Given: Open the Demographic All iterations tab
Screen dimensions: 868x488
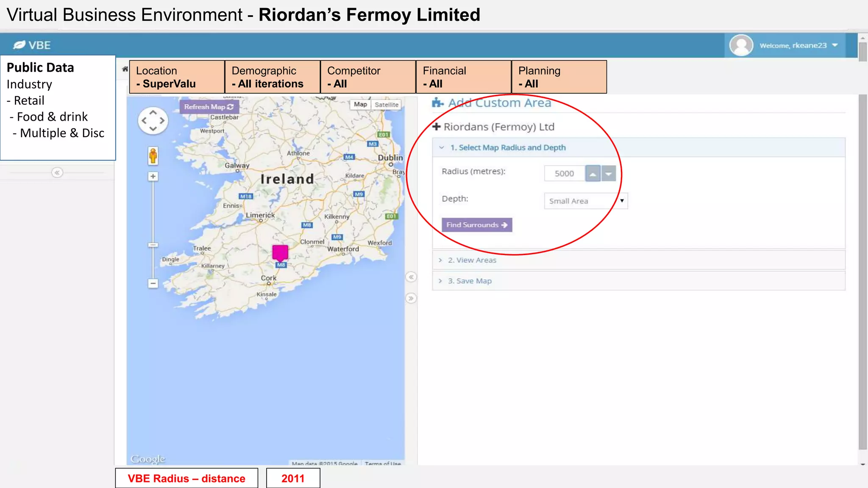Looking at the screenshot, I should point(273,77).
